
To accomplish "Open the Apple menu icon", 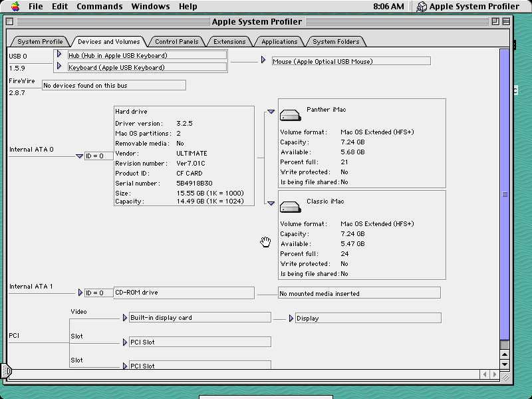I will [x=15, y=6].
